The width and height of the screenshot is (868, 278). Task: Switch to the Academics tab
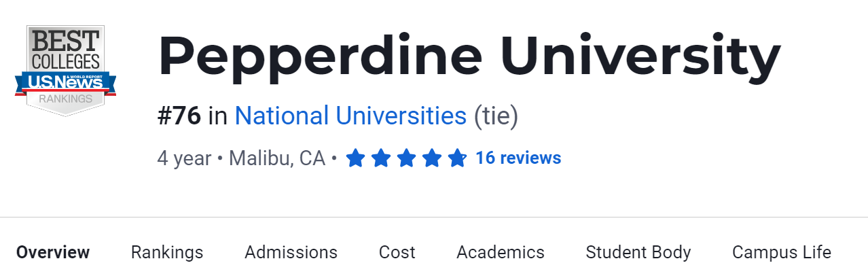click(501, 253)
